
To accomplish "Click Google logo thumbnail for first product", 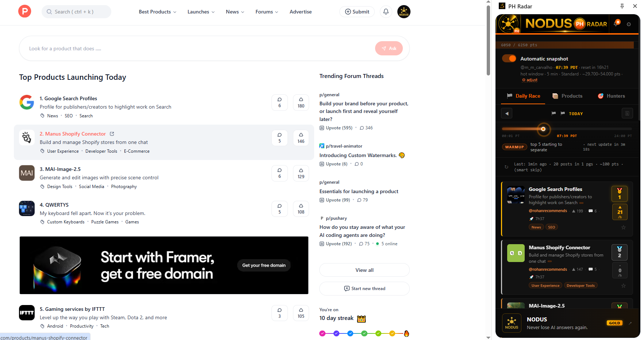I will (27, 102).
